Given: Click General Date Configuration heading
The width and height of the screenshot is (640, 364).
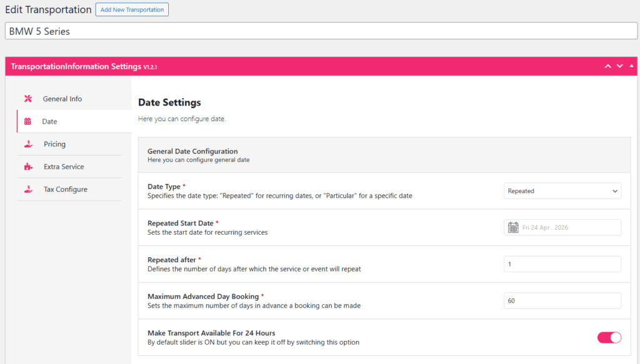Looking at the screenshot, I should point(192,151).
